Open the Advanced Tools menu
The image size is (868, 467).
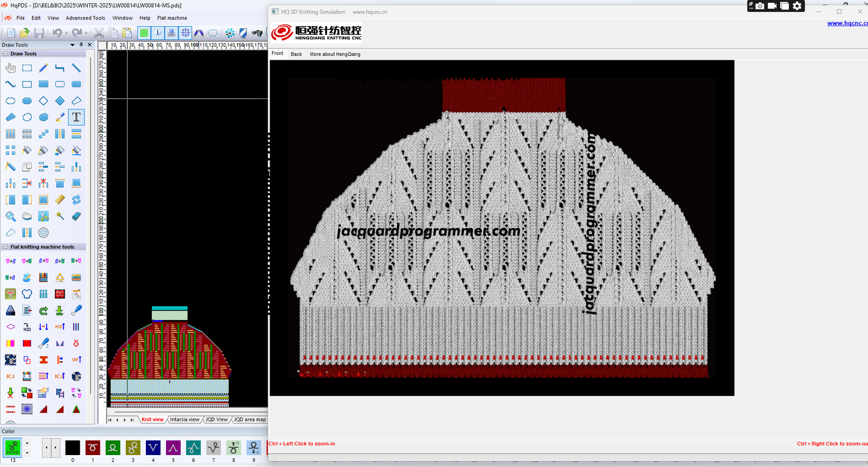click(85, 18)
